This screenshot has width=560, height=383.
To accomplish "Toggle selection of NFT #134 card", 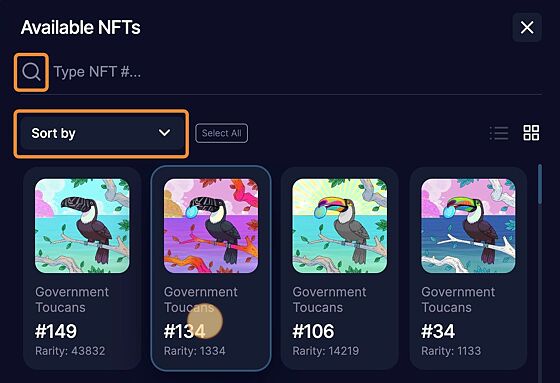I will [x=211, y=268].
